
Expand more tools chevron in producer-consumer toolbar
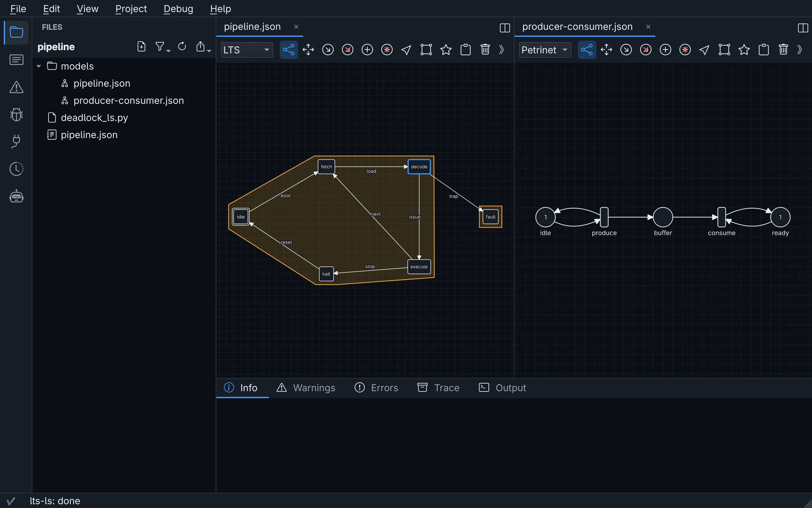[799, 50]
